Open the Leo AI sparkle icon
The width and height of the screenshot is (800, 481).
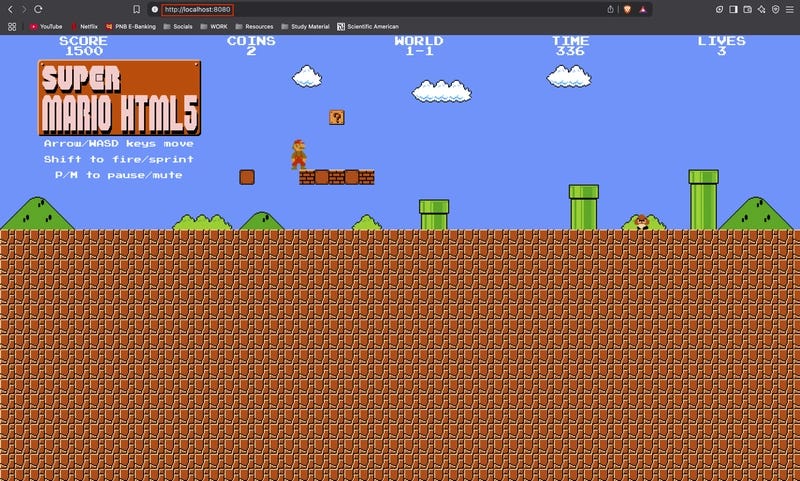pyautogui.click(x=762, y=9)
